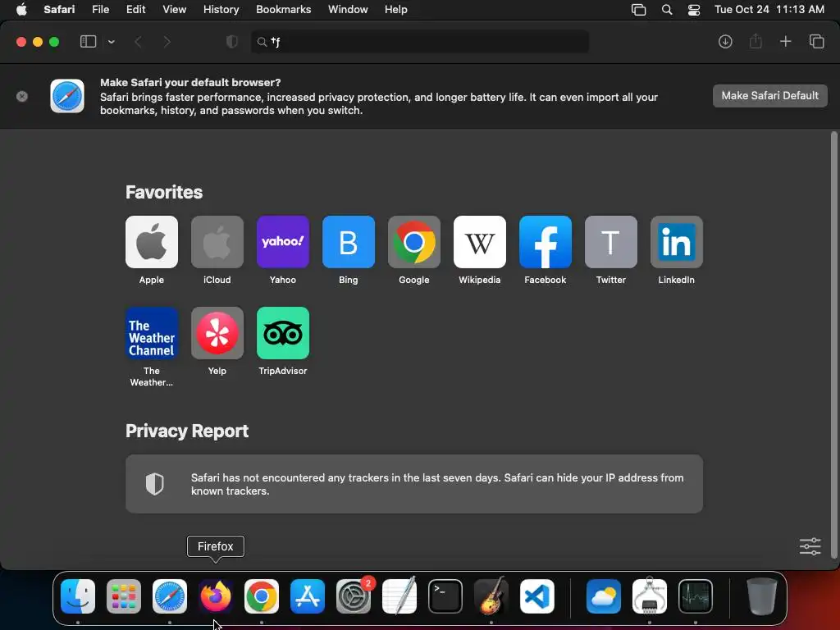Open the Trash in the Dock
Viewport: 840px width, 630px height.
(x=762, y=596)
